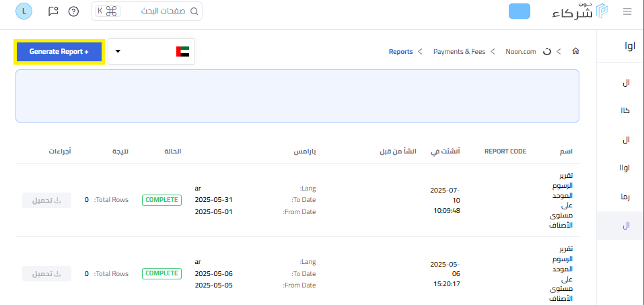Open the feedback chat bubble icon
Image resolution: width=644 pixels, height=305 pixels.
(53, 11)
